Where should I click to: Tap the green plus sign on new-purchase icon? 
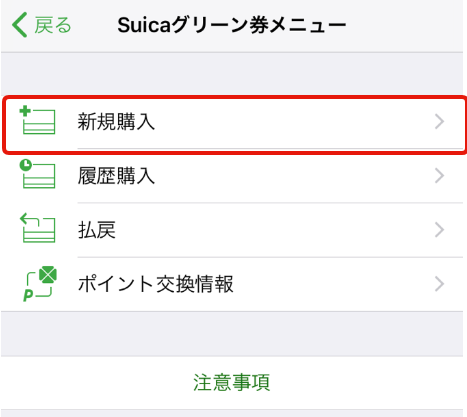click(25, 111)
